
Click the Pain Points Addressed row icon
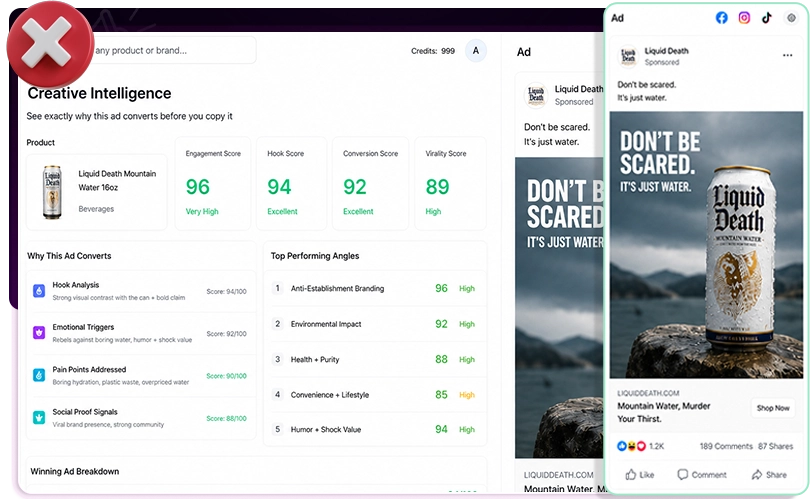39,375
